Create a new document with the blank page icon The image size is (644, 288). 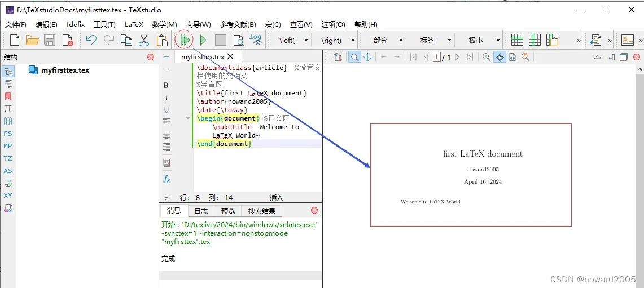(15, 40)
